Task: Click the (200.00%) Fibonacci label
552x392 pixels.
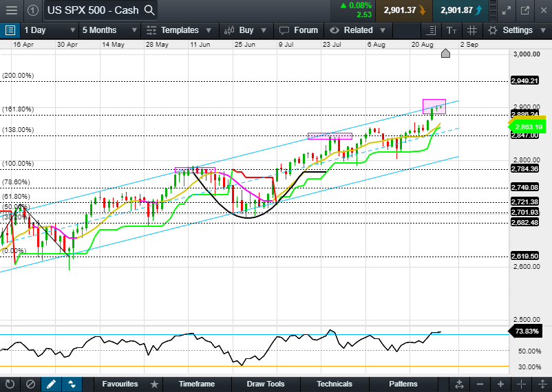Action: [x=18, y=76]
